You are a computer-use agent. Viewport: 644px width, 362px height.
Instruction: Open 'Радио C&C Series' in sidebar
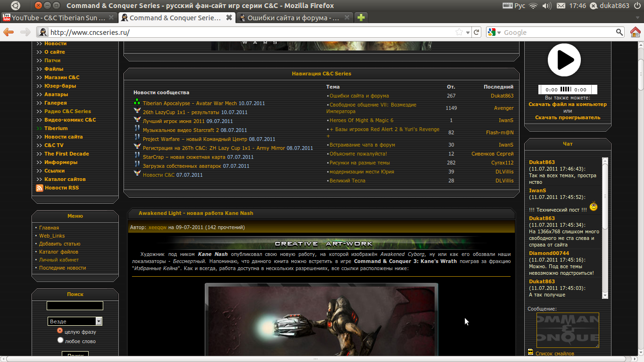(x=67, y=112)
